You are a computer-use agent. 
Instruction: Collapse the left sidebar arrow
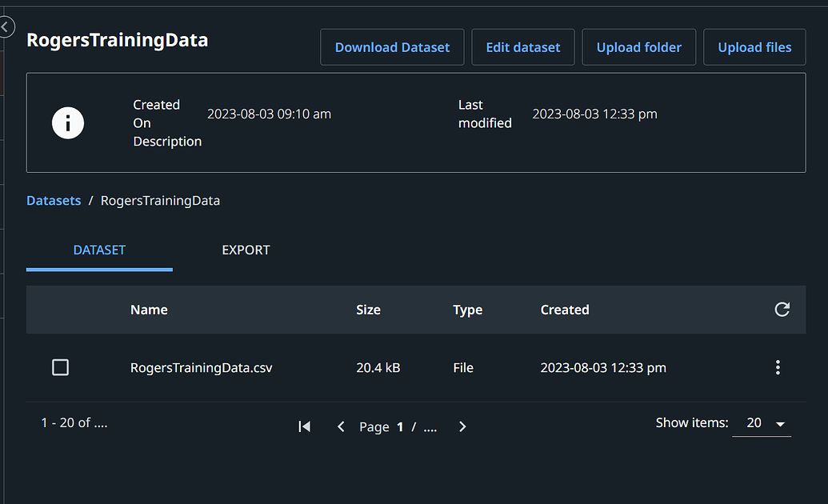pos(5,28)
